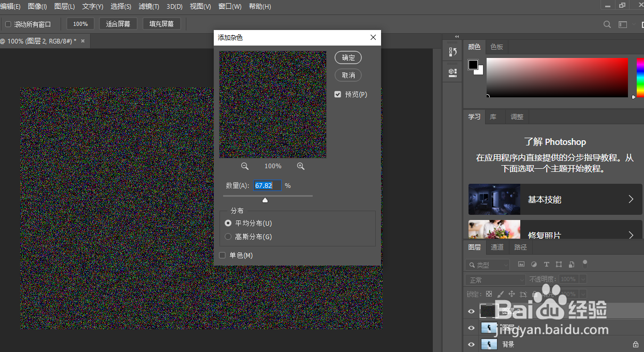Click the foreground black color swatch

point(473,65)
